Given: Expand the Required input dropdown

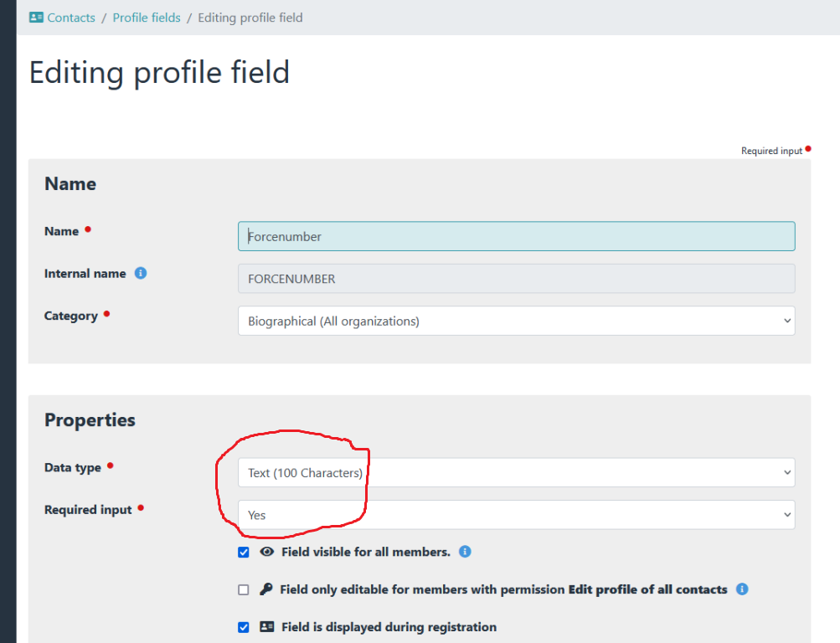Looking at the screenshot, I should point(516,515).
